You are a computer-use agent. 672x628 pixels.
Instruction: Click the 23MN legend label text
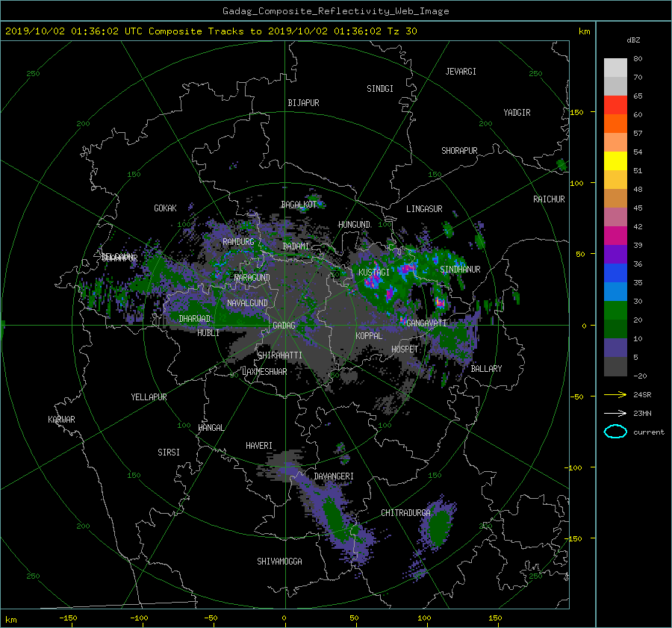click(x=642, y=413)
